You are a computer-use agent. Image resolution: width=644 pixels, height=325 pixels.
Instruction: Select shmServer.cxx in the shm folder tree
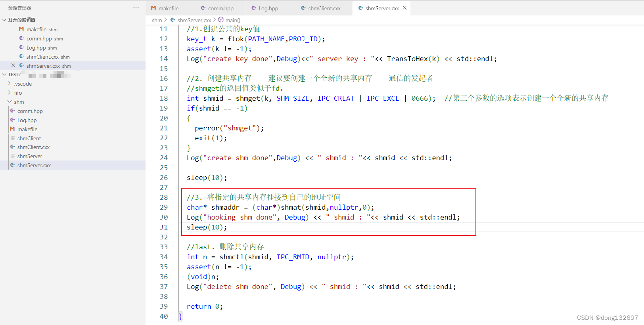coord(73,165)
